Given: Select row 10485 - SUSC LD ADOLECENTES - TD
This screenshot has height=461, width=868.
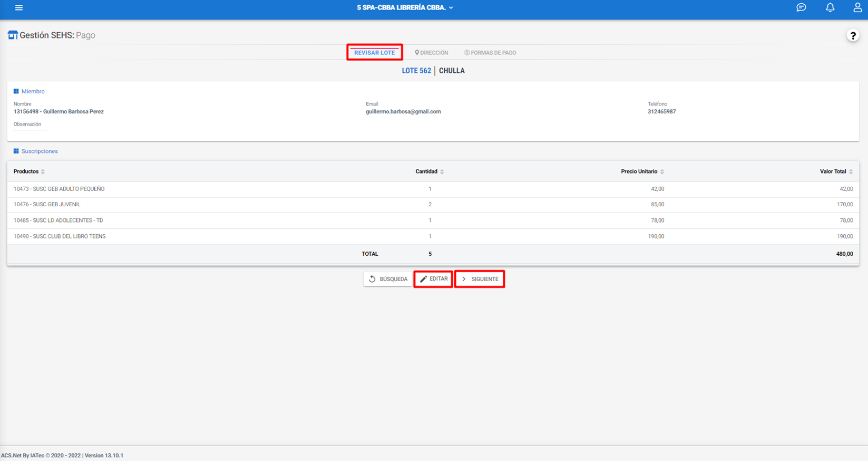Looking at the screenshot, I should click(x=433, y=220).
